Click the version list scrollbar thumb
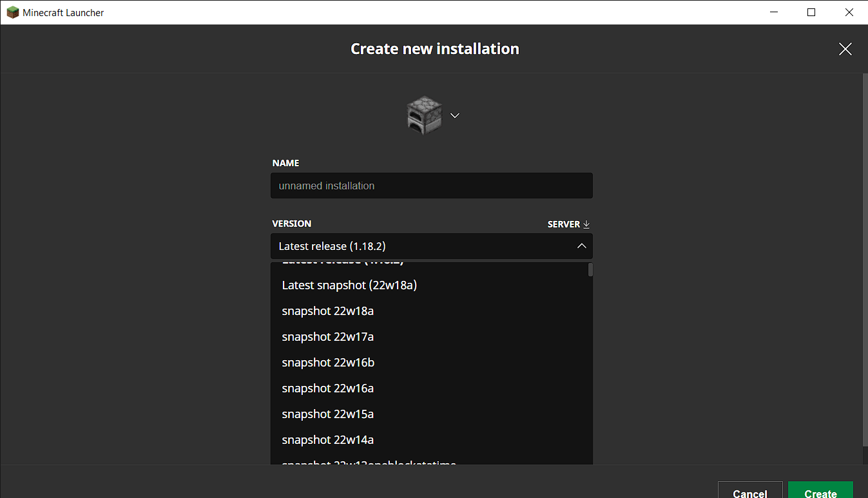This screenshot has width=868, height=498. pos(590,269)
